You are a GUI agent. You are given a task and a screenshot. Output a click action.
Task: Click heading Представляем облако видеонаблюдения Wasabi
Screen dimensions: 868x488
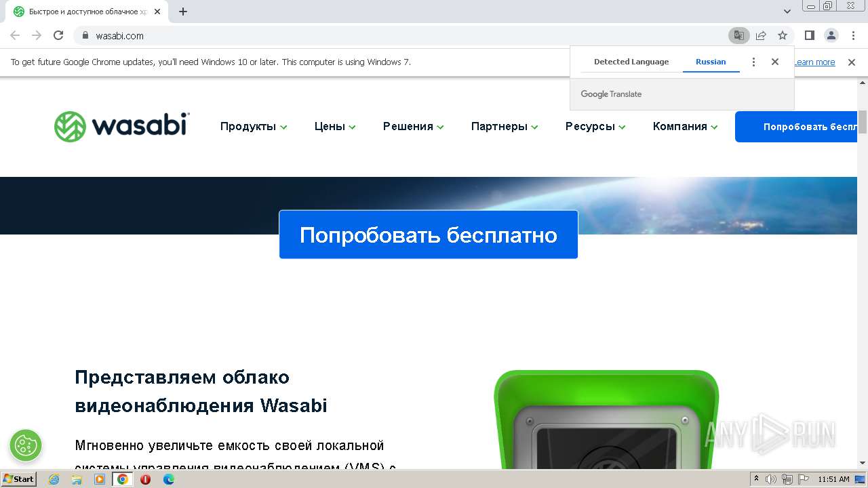[201, 391]
